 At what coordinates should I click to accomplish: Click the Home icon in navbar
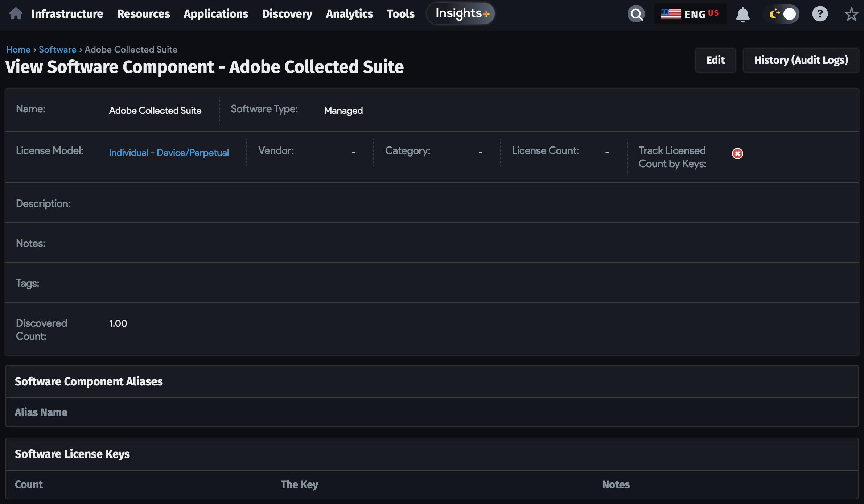click(16, 14)
